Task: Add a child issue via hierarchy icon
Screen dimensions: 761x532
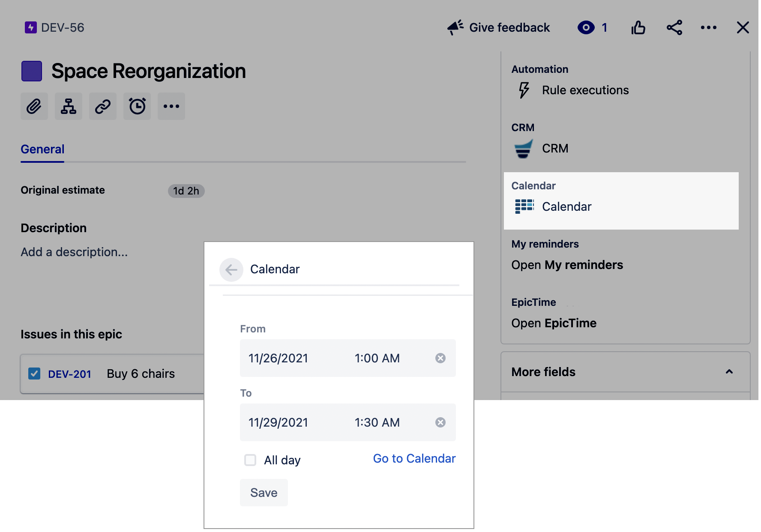Action: coord(69,106)
